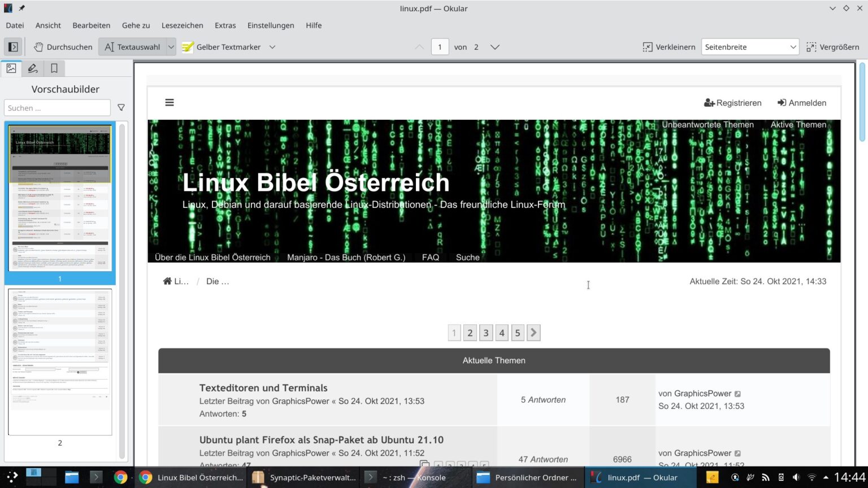
Task: Open the Vorschaubilder (thumbnails) panel tab
Action: coord(11,68)
